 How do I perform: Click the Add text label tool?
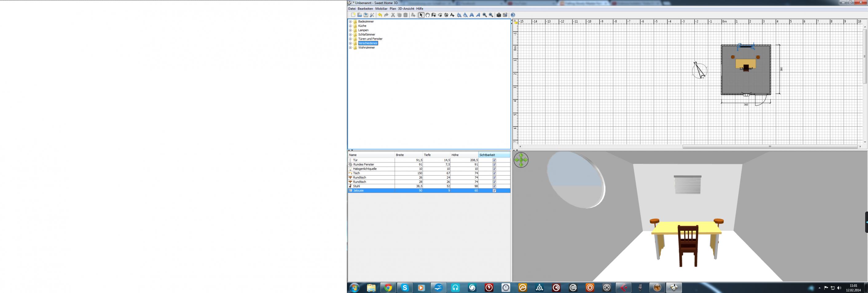(x=453, y=15)
